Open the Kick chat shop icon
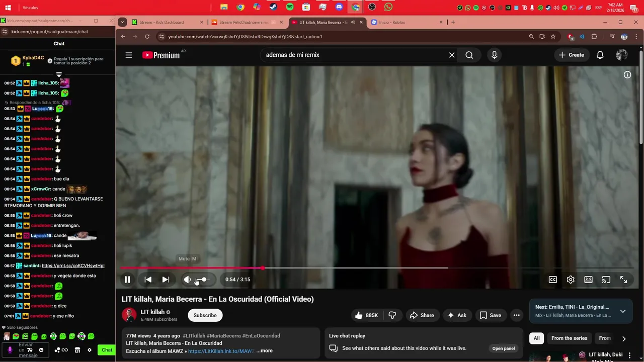This screenshot has height=362, width=644. 77,350
